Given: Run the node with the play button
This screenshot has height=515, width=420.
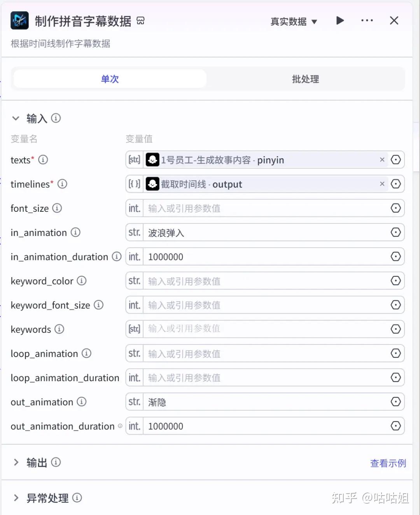Looking at the screenshot, I should [340, 21].
